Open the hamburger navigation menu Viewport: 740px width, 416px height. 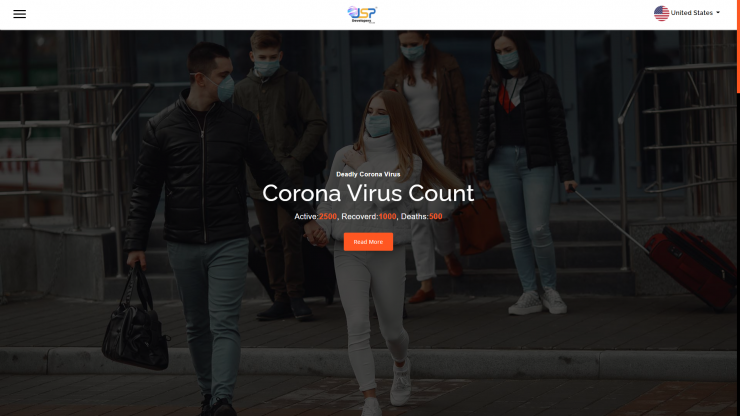pyautogui.click(x=19, y=14)
